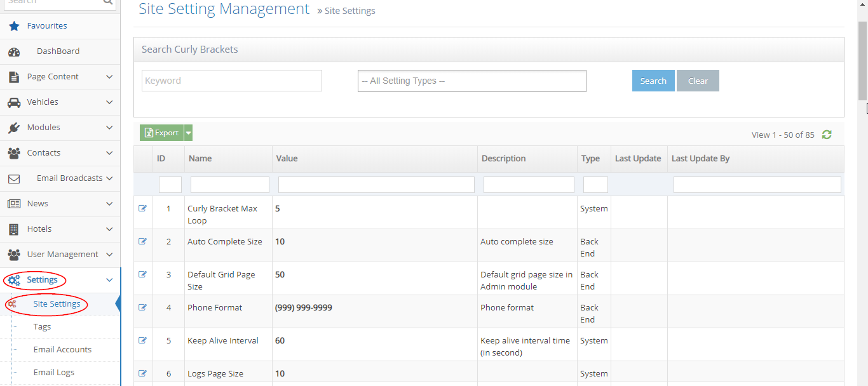Click the Hotels building icon
Screen dimensions: 868x386
(x=14, y=229)
